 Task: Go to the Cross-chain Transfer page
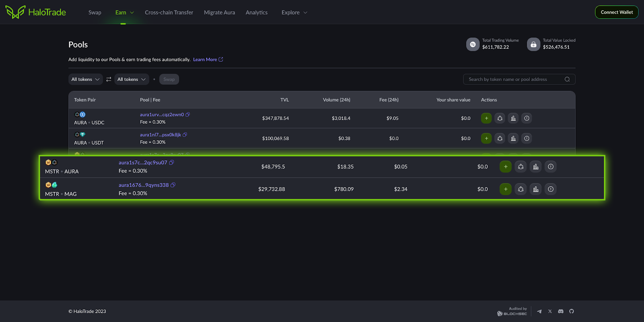[x=169, y=12]
